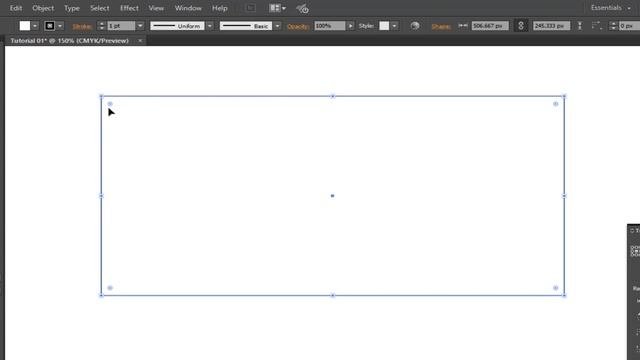This screenshot has width=640, height=360.
Task: Expand the Style dropdown arrow
Action: (x=394, y=26)
